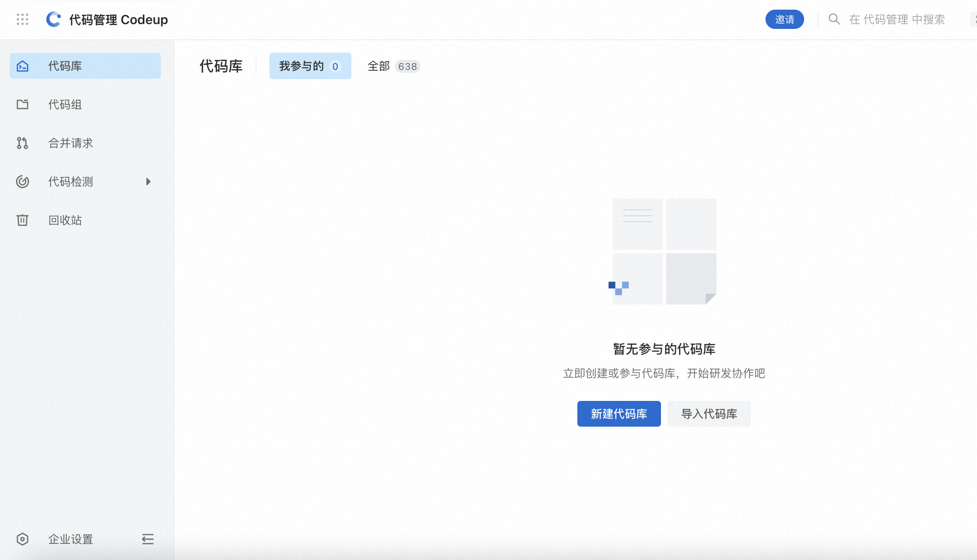Click the 代码库 home icon in sidebar

[x=23, y=66]
